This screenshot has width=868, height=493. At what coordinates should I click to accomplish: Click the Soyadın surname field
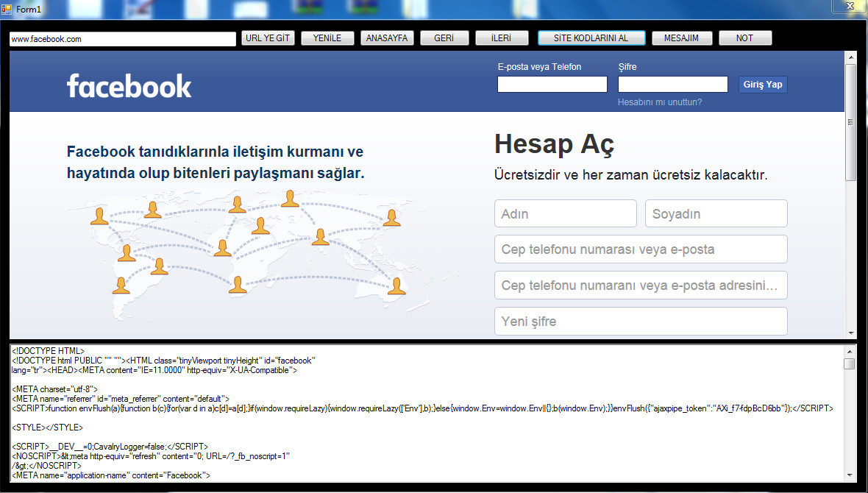point(716,213)
